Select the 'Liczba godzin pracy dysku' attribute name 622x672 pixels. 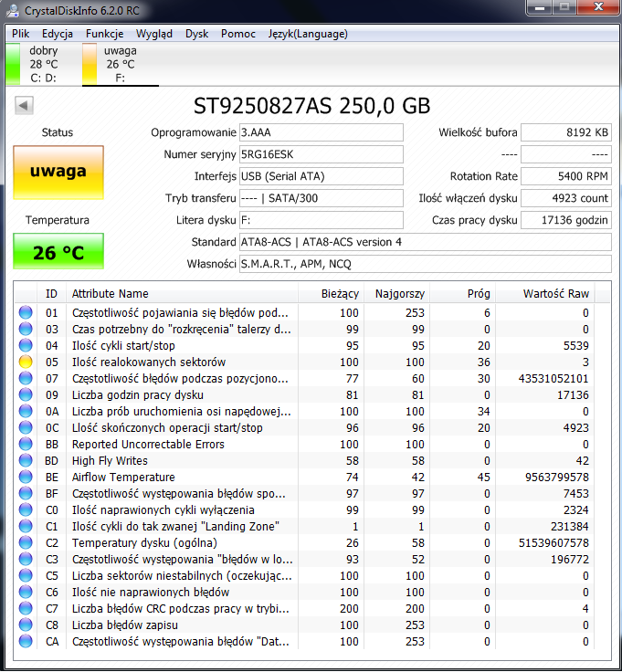point(138,394)
